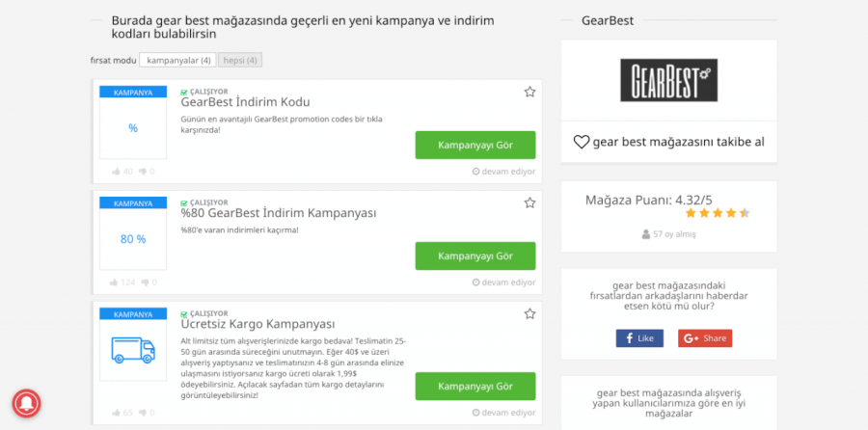This screenshot has width=868, height=430.
Task: Click the GearBest İndirim Kodu title
Action: point(245,102)
